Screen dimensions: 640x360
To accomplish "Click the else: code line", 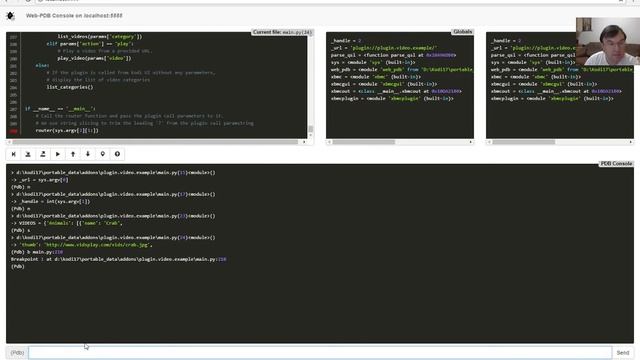I will (42, 66).
